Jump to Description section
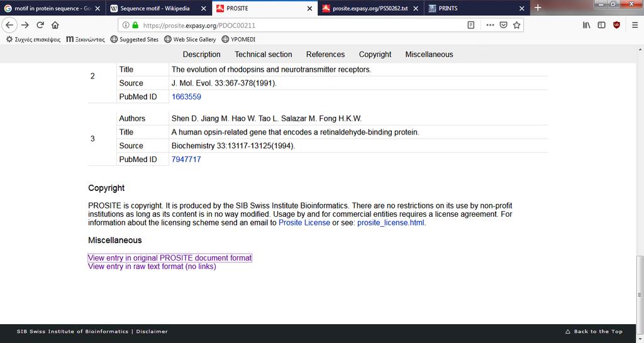Screen dimensions: 644x343 click(x=201, y=54)
